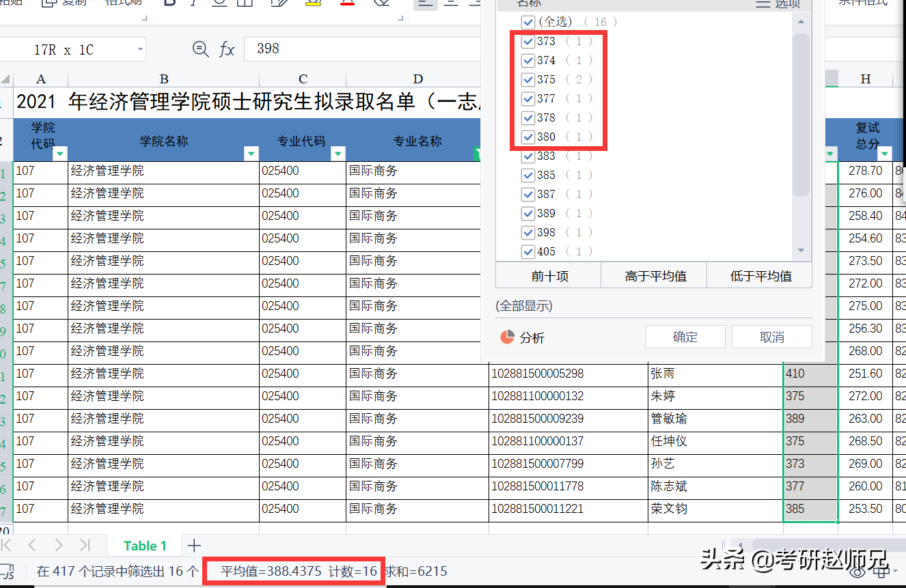This screenshot has width=906, height=588.
Task: Uncheck filter value 375
Action: click(527, 79)
